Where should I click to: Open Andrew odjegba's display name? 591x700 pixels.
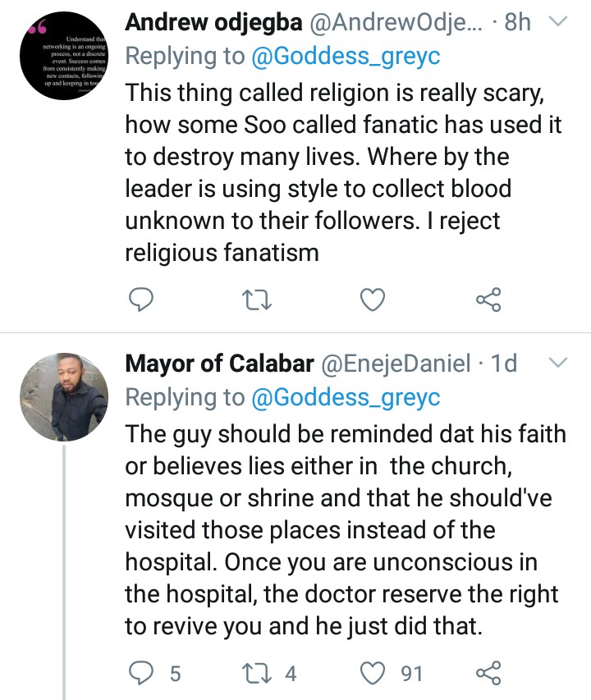[x=212, y=23]
